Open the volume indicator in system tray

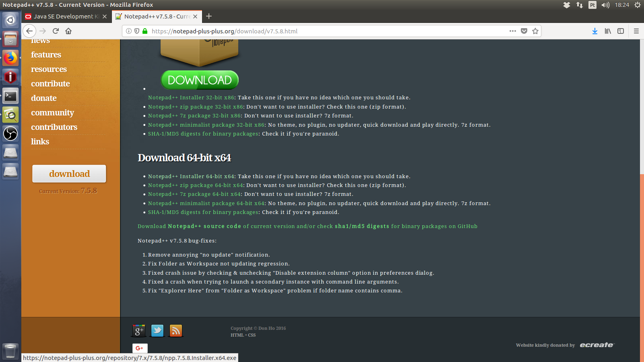tap(605, 5)
